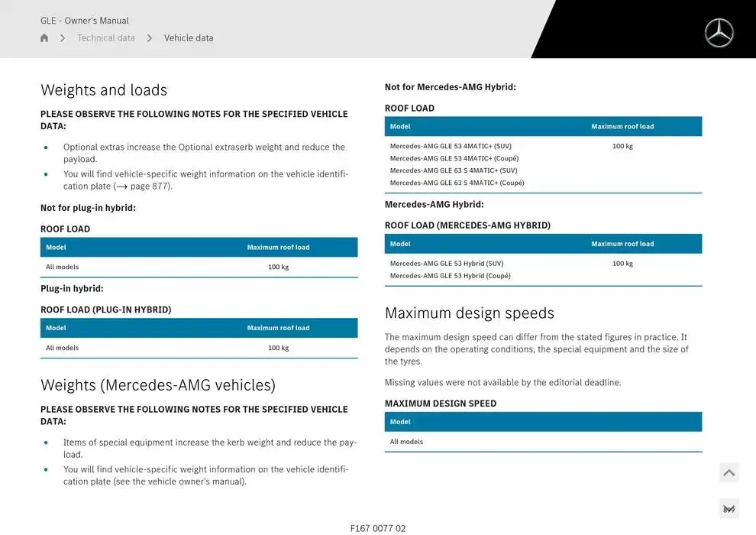756x535 pixels.
Task: Click the Weights (Mercedes-AMG vehicles) heading
Action: (x=158, y=385)
